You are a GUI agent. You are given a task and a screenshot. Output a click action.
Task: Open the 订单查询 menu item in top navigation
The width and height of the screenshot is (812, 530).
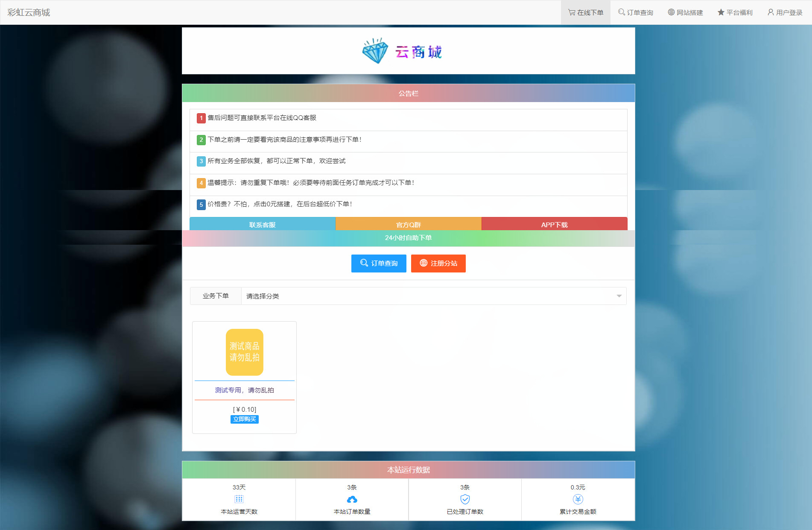point(636,12)
